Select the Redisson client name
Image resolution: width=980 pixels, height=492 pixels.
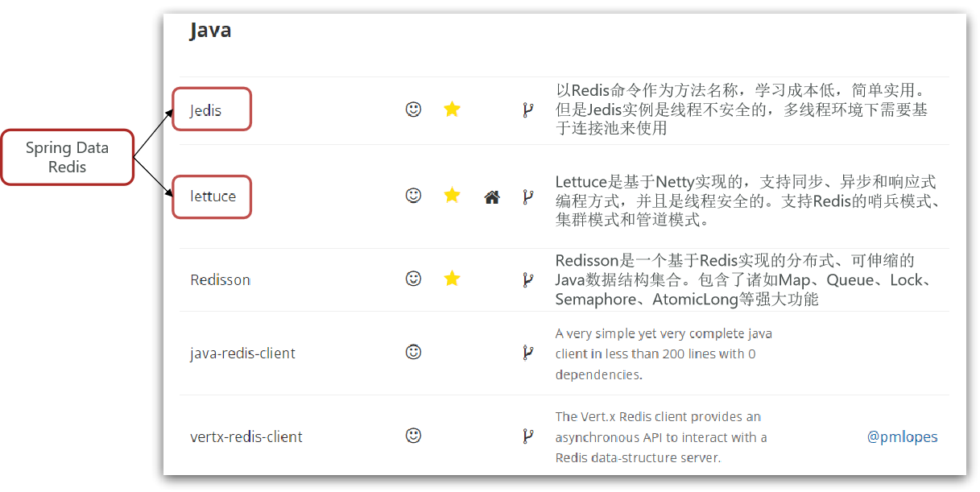point(220,280)
